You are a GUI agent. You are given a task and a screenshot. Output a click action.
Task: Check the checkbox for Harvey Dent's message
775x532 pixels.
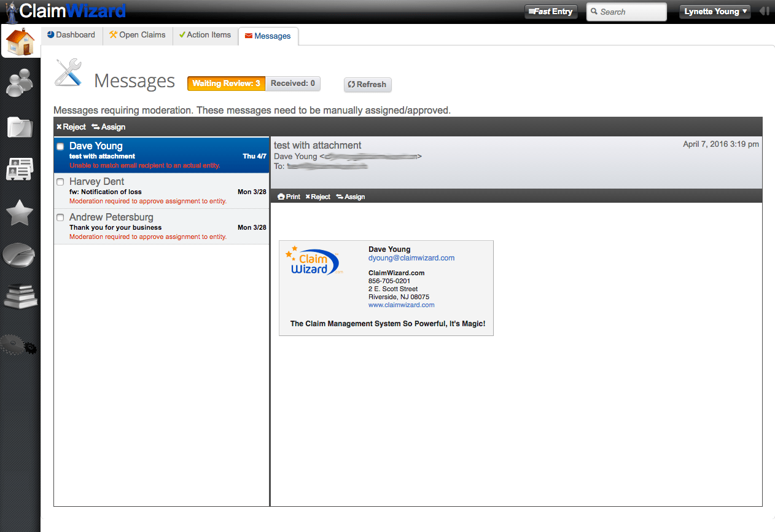(60, 182)
